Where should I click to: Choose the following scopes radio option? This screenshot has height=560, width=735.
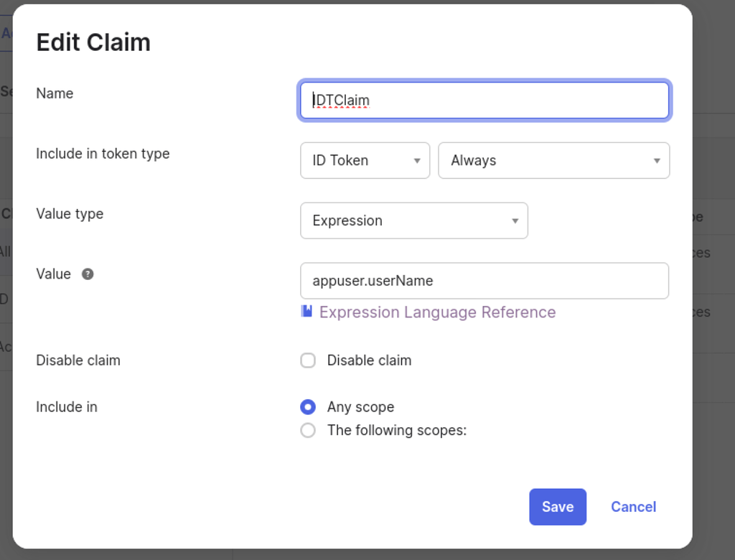pyautogui.click(x=308, y=431)
